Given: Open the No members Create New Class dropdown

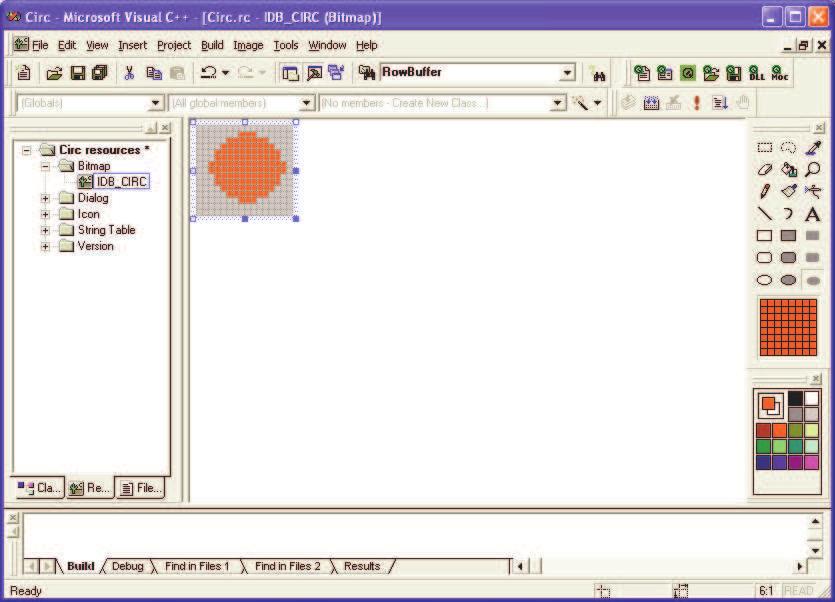Looking at the screenshot, I should pyautogui.click(x=558, y=103).
